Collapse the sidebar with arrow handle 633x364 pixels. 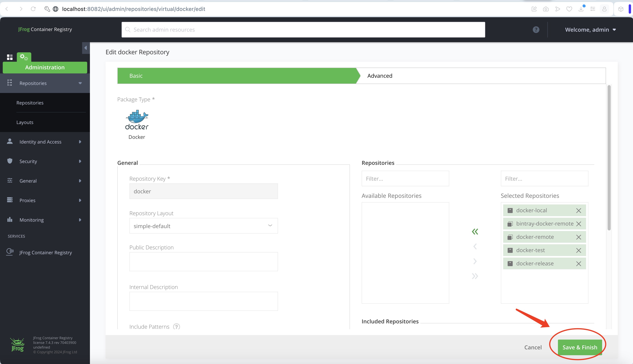click(86, 48)
